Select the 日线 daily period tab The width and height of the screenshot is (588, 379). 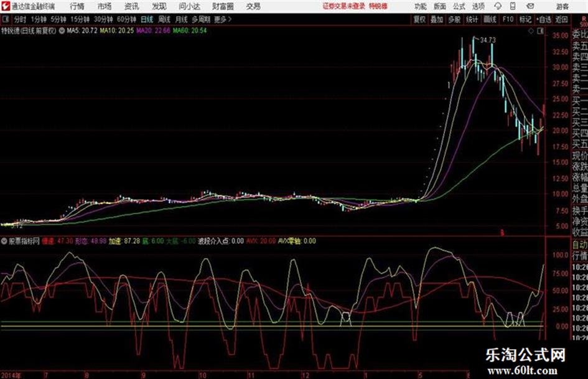[147, 19]
